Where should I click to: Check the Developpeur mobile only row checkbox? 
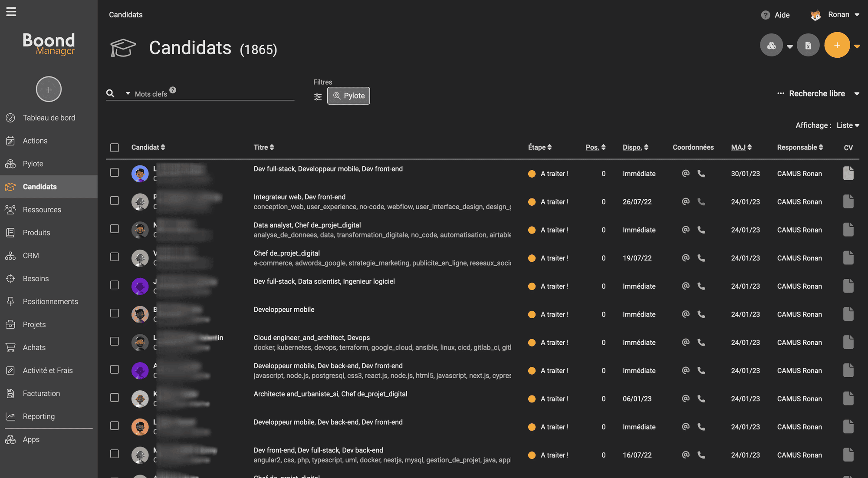point(115,313)
